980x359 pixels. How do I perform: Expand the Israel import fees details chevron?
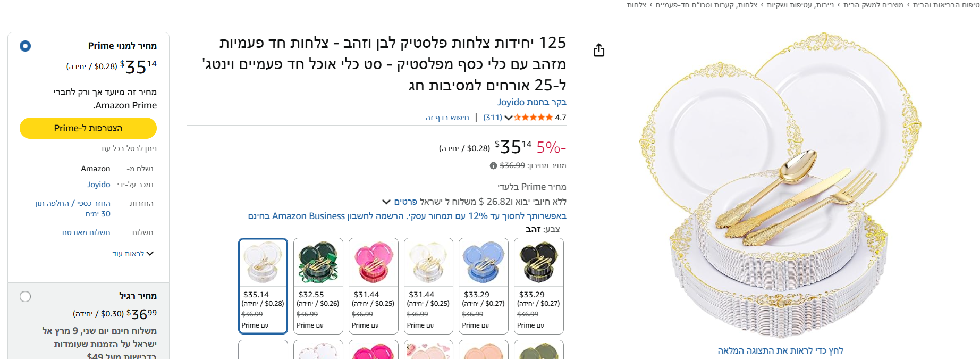click(386, 202)
